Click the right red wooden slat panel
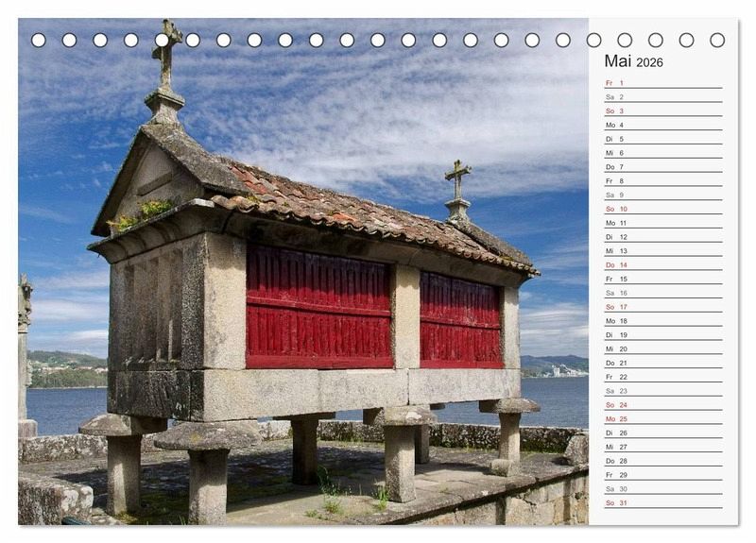756x543 pixels. pyautogui.click(x=460, y=319)
